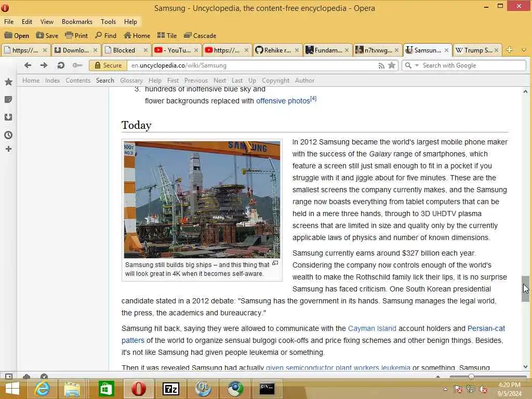
Task: Open the Tools menu
Action: (108, 22)
